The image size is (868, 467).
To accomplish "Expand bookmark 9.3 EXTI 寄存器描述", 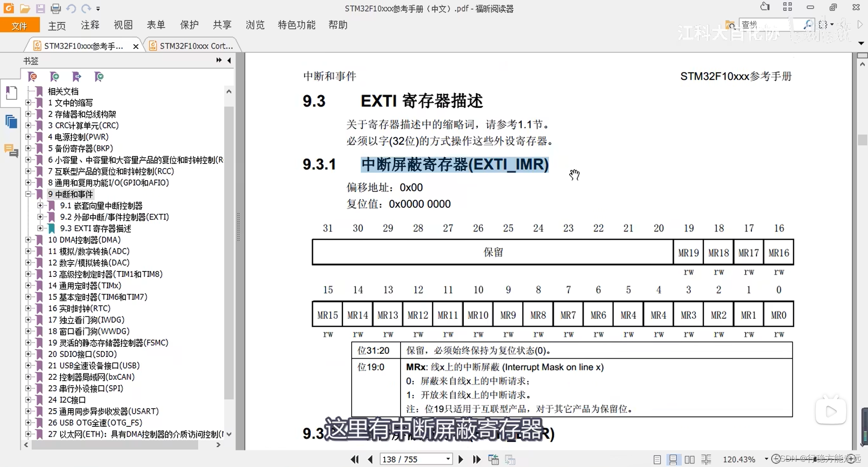I will click(x=40, y=229).
